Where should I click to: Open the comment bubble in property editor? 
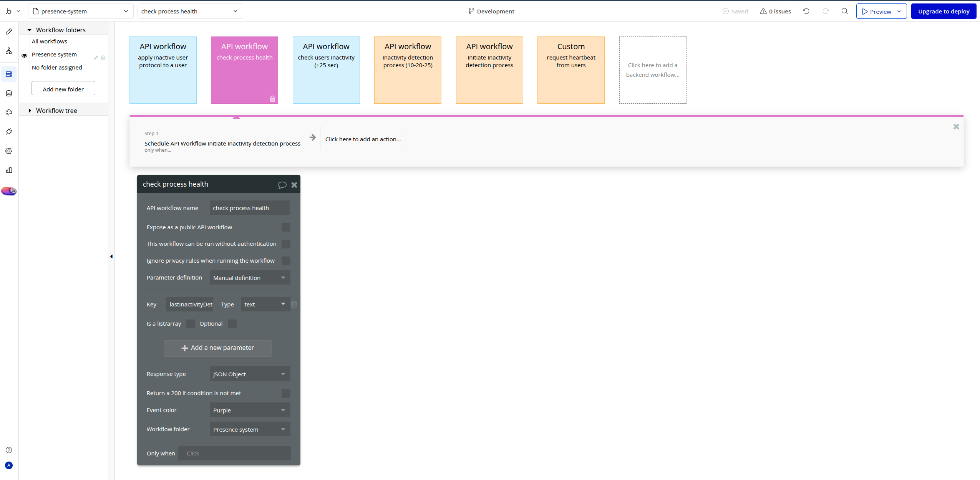282,185
